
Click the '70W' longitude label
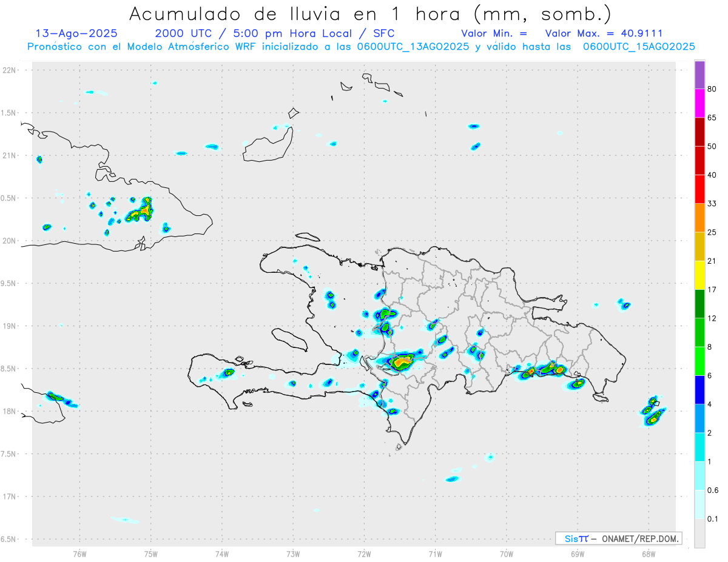pos(507,554)
